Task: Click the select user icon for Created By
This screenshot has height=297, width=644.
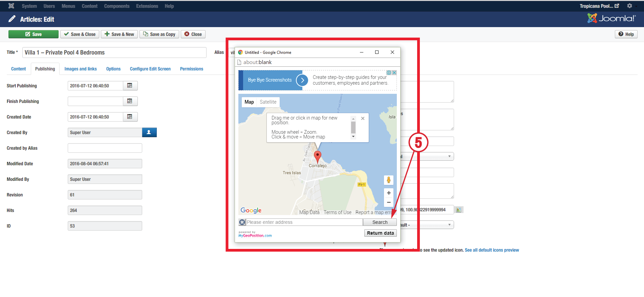Action: pos(149,132)
